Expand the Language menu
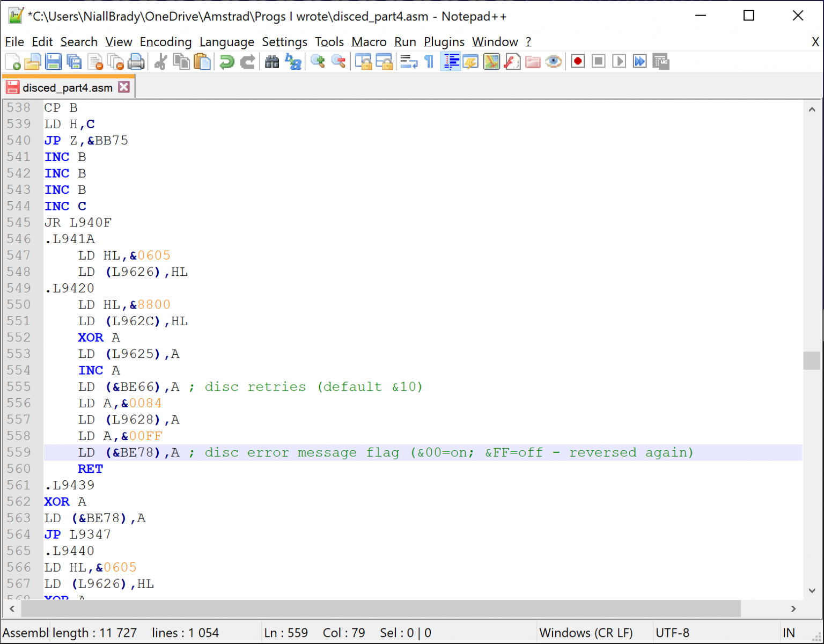 (x=226, y=42)
